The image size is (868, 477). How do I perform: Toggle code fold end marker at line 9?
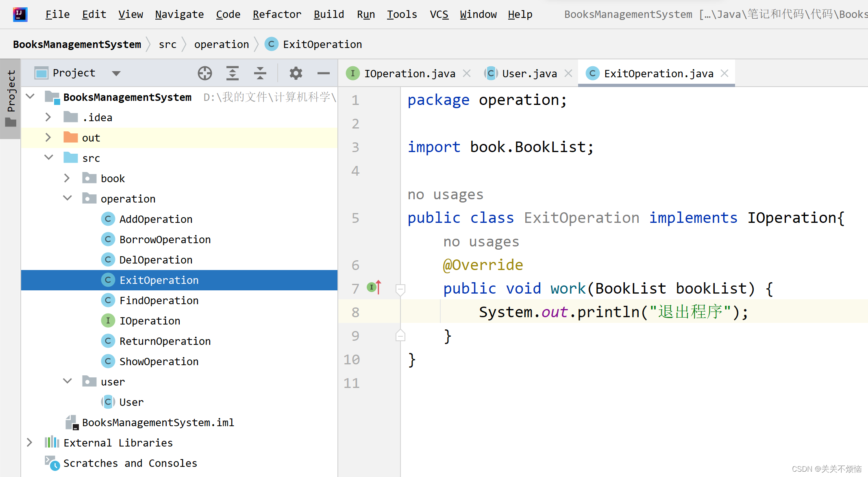[x=400, y=336]
